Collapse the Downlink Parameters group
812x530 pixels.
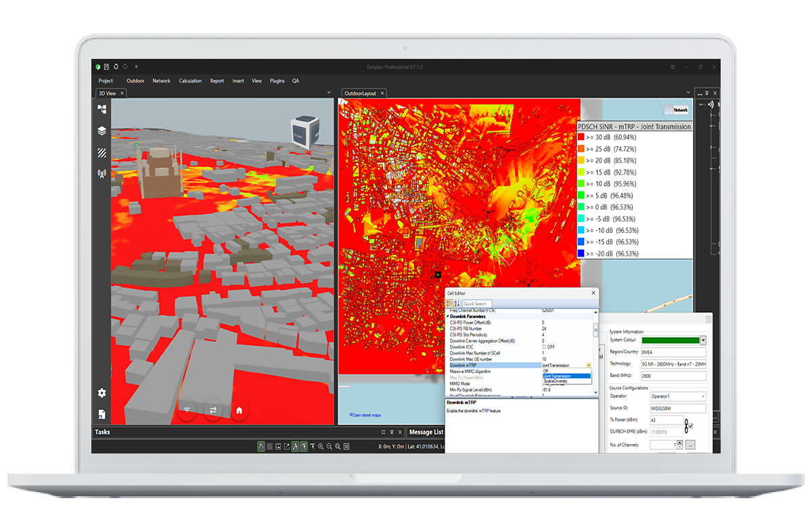(x=447, y=316)
